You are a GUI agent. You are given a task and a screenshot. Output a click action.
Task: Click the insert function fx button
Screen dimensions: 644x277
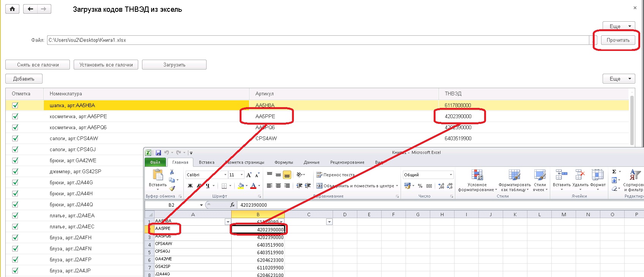click(232, 205)
